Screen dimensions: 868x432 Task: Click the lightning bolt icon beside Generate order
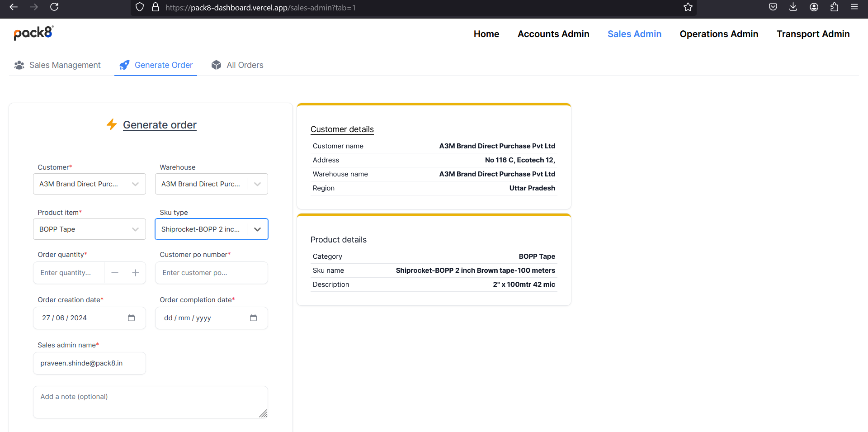coord(112,124)
